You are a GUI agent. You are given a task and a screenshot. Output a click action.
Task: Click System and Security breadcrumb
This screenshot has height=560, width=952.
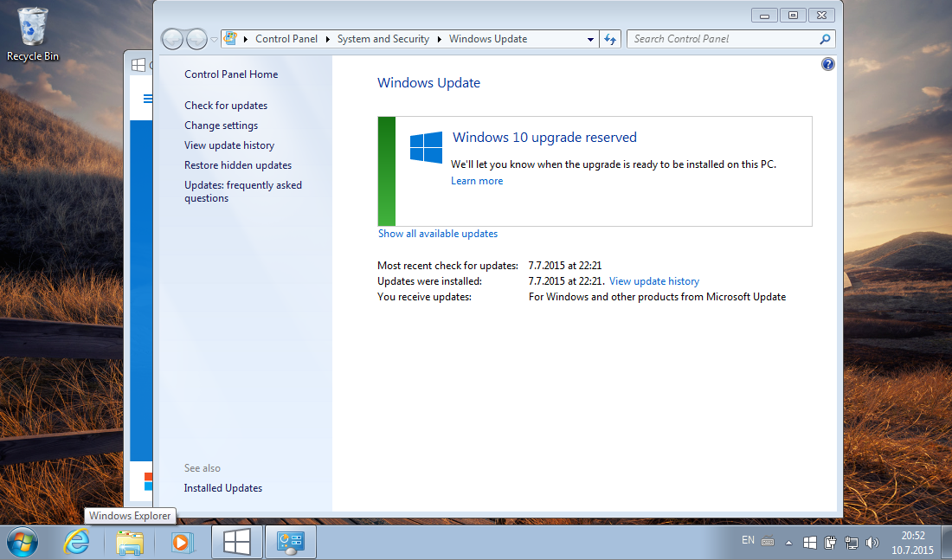coord(383,39)
